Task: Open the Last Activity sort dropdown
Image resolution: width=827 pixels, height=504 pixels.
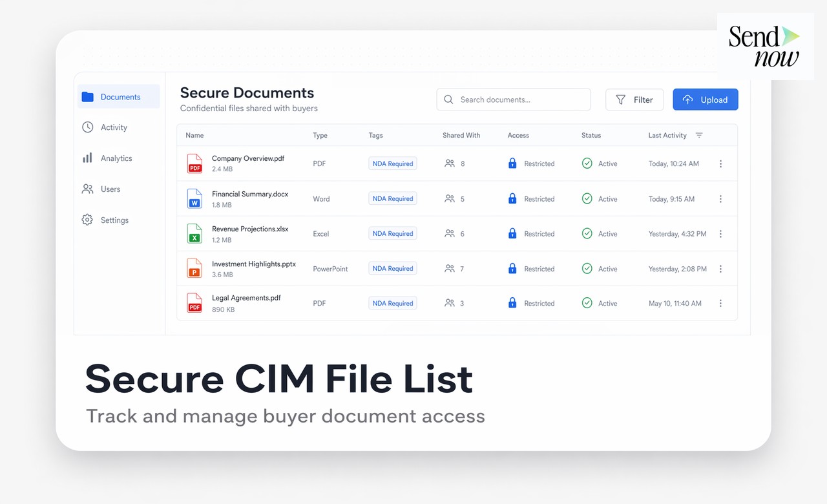Action: pyautogui.click(x=699, y=135)
